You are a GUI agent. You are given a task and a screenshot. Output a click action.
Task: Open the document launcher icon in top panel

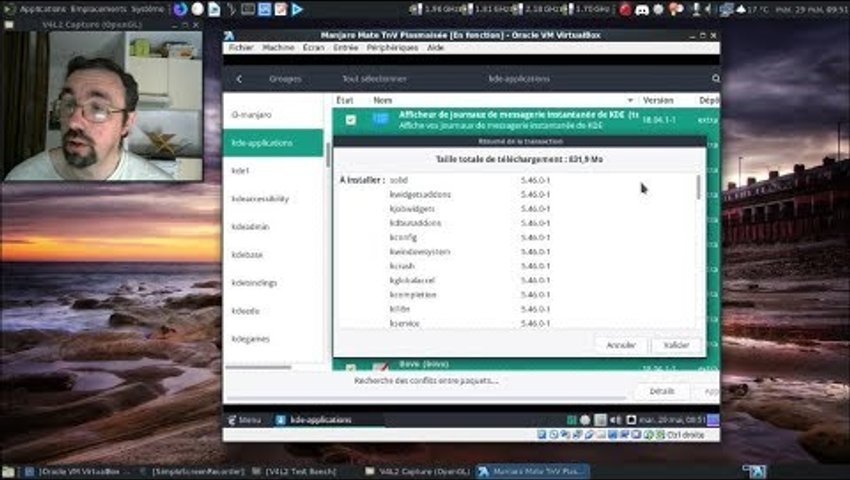214,9
